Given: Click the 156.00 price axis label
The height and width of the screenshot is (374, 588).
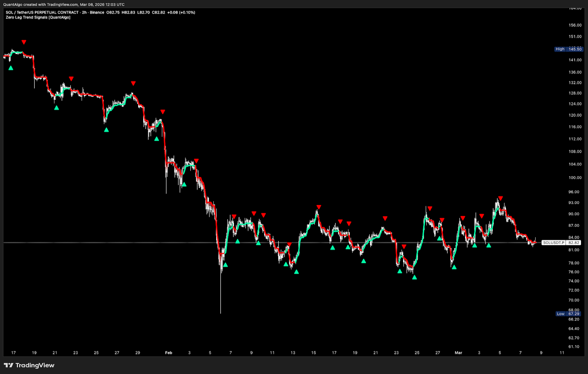Looking at the screenshot, I should [575, 25].
